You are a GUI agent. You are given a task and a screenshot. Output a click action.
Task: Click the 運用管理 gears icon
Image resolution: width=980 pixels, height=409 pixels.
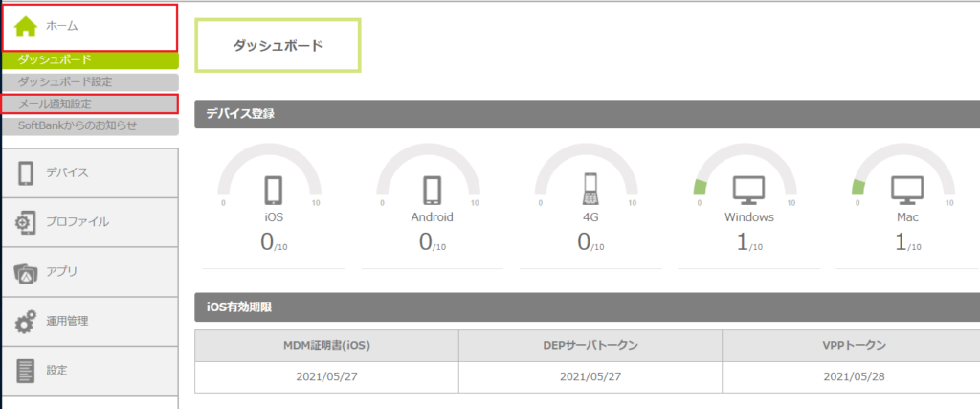click(26, 322)
